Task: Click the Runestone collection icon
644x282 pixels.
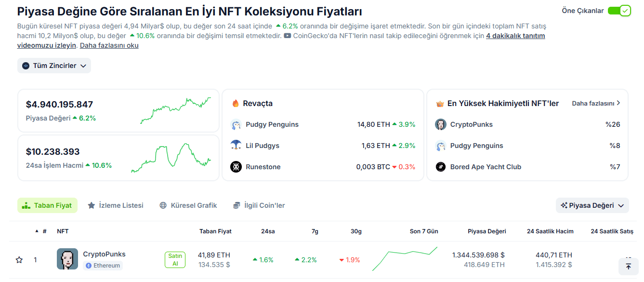Action: click(x=236, y=167)
